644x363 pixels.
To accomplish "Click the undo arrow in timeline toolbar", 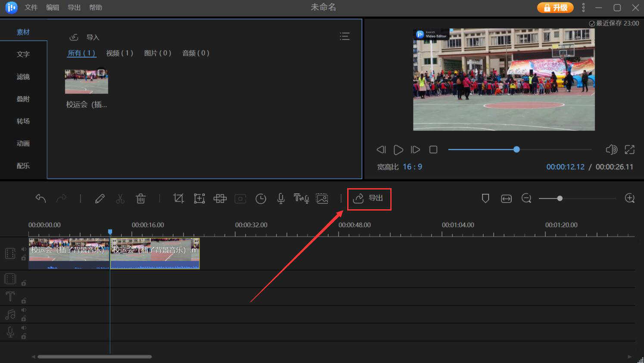I will pyautogui.click(x=40, y=199).
